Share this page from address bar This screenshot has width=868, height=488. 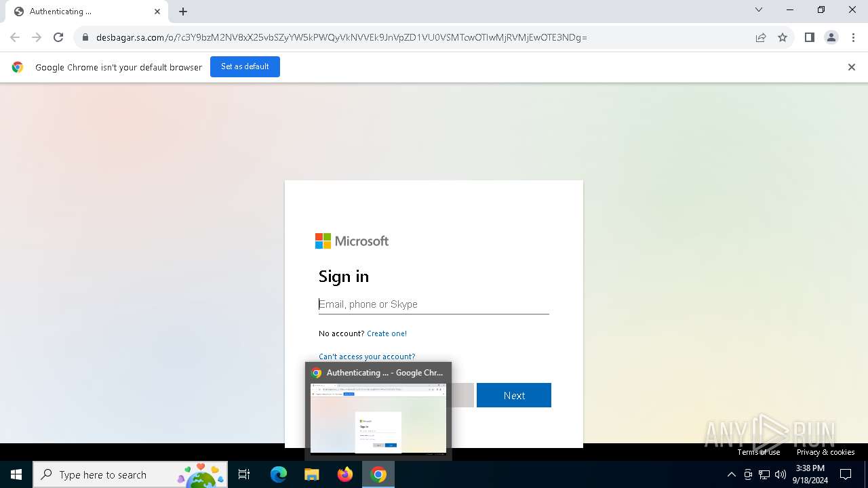(761, 37)
